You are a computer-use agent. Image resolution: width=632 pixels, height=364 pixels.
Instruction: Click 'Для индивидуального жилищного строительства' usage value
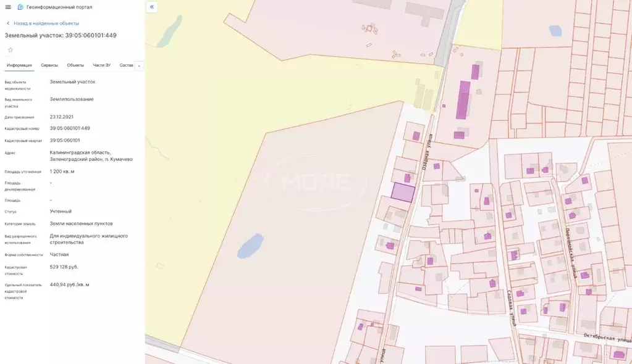click(x=89, y=239)
